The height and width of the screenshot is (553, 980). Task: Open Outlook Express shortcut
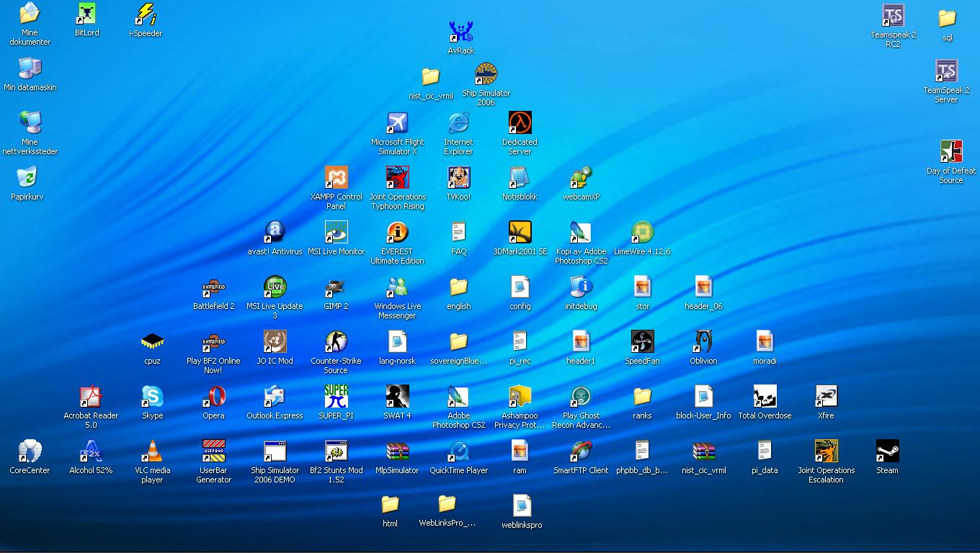click(275, 397)
